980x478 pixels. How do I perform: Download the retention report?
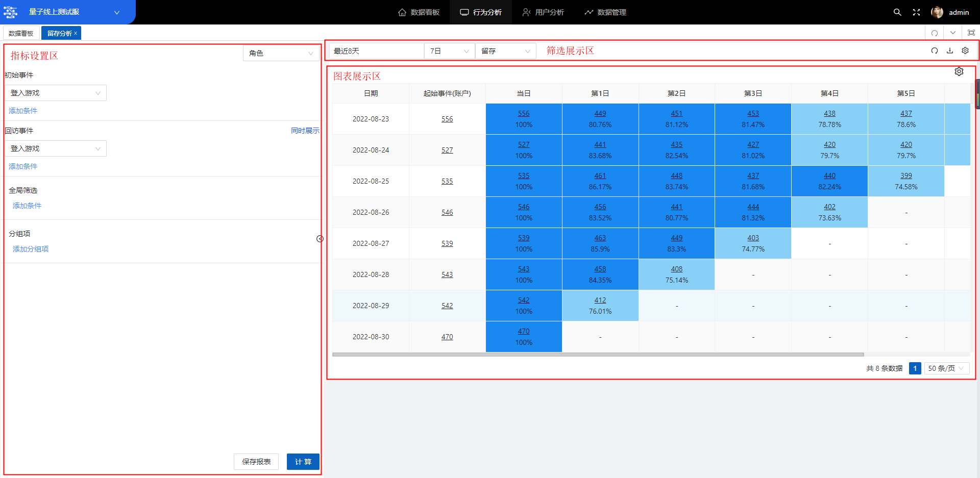[950, 51]
